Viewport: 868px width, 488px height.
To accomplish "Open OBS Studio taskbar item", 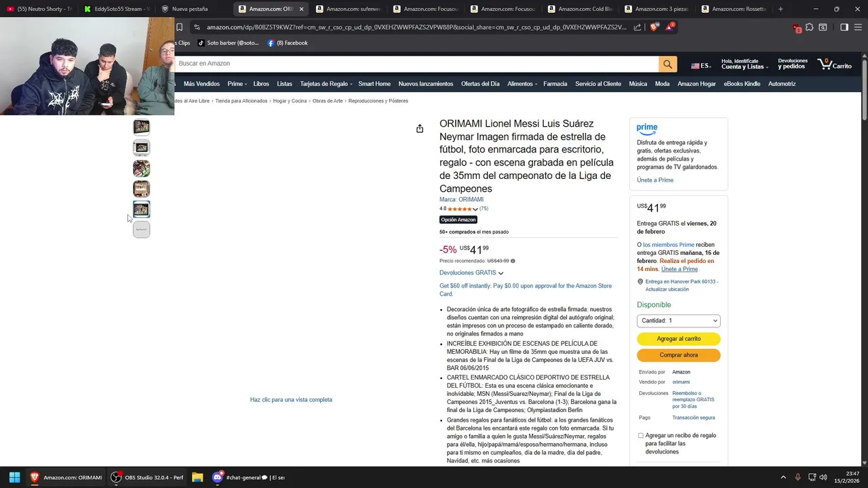I will [148, 477].
